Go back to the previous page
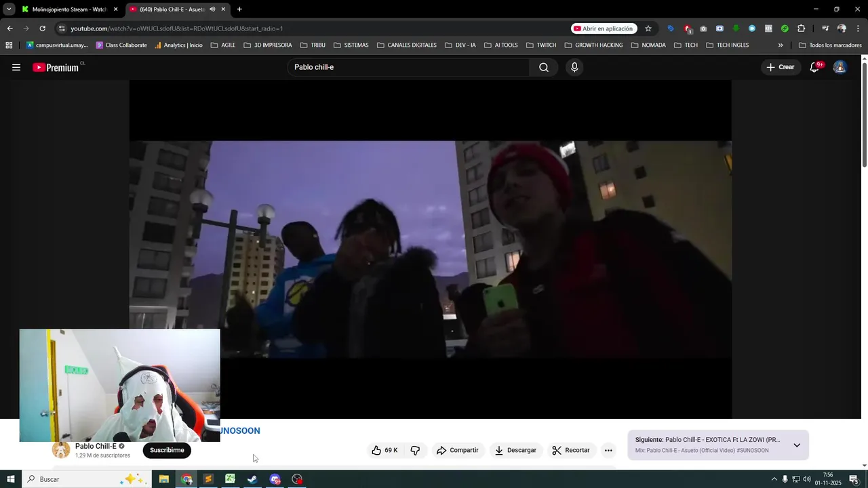The height and width of the screenshot is (488, 868). (9, 28)
